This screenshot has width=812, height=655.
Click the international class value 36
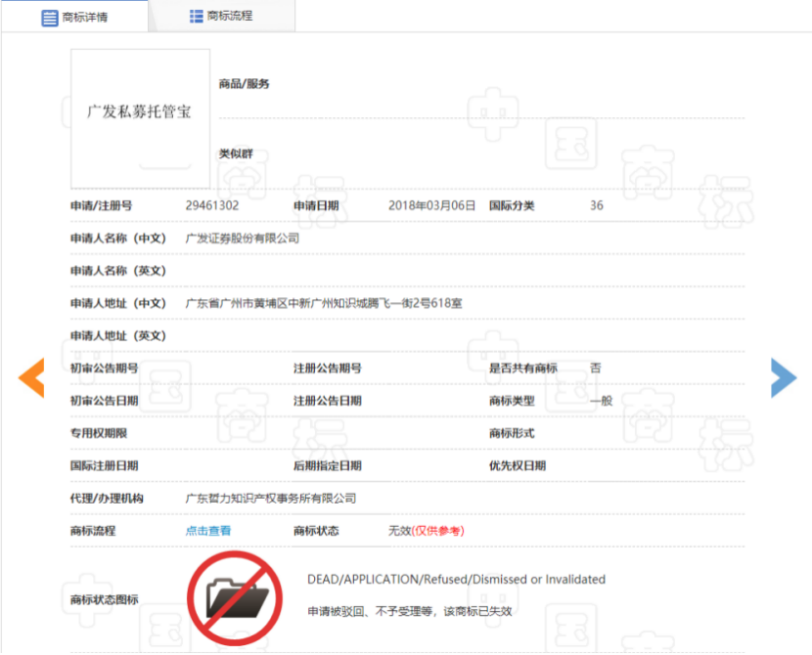tap(597, 205)
